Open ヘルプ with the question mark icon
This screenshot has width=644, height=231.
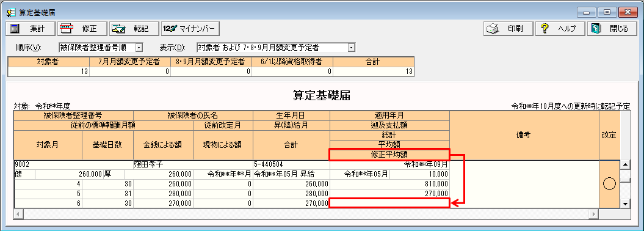[x=560, y=29]
